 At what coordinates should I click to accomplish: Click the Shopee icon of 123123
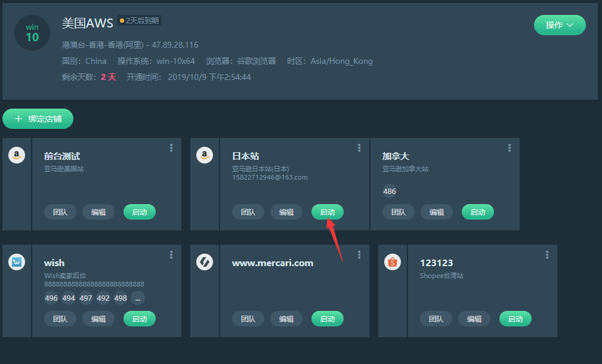[x=393, y=262]
